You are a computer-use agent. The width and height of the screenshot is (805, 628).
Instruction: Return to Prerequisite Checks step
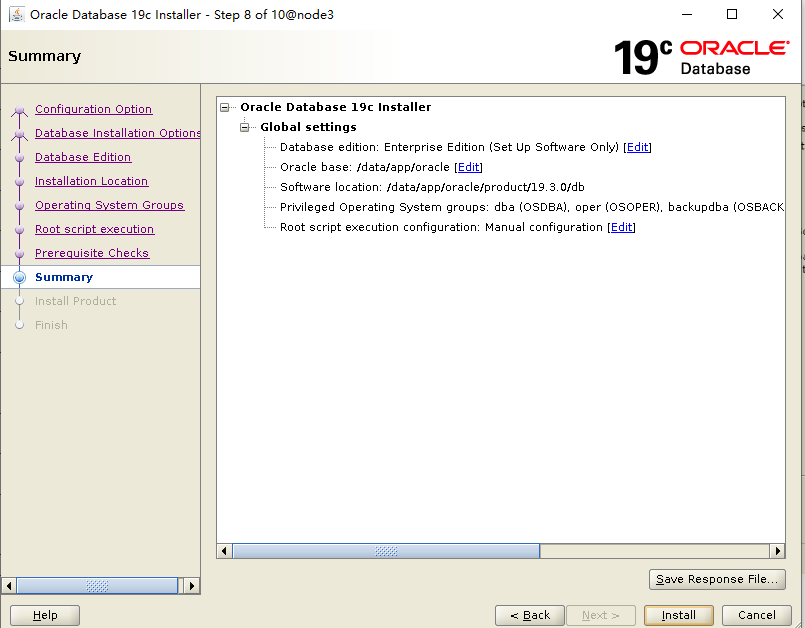pyautogui.click(x=92, y=253)
